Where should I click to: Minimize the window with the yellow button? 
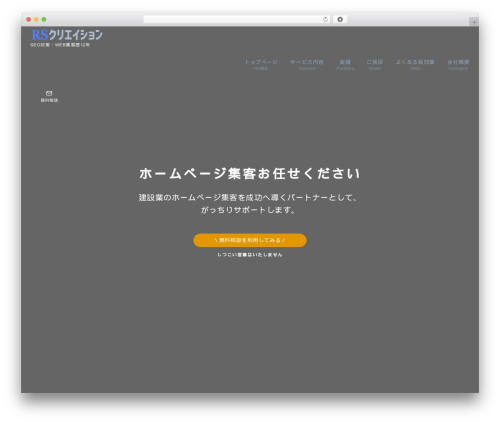(36, 19)
